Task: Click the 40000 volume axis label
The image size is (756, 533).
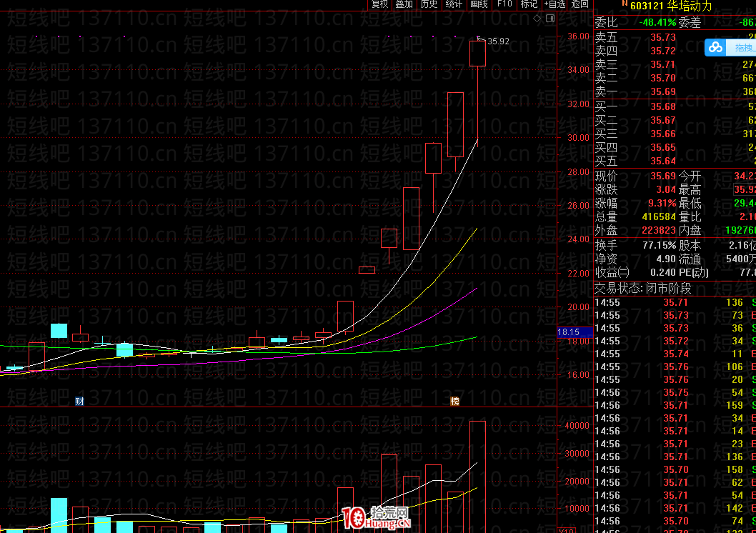Action: (577, 426)
